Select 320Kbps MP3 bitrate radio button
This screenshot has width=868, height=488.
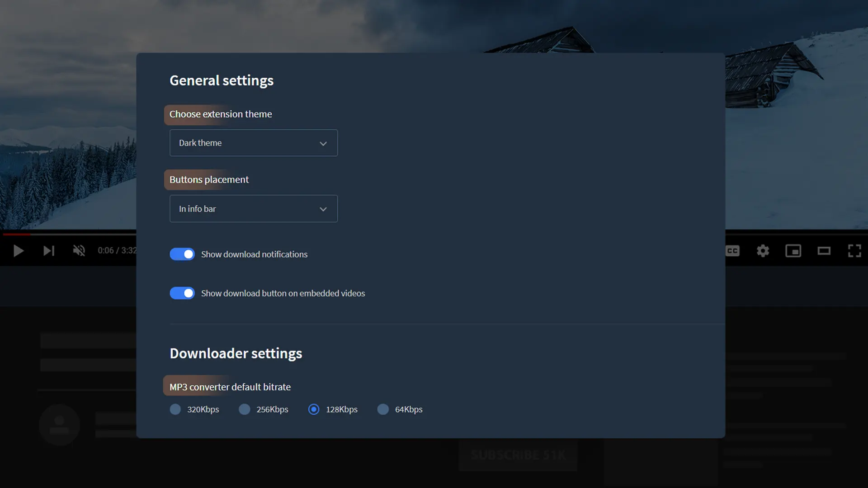coord(175,409)
